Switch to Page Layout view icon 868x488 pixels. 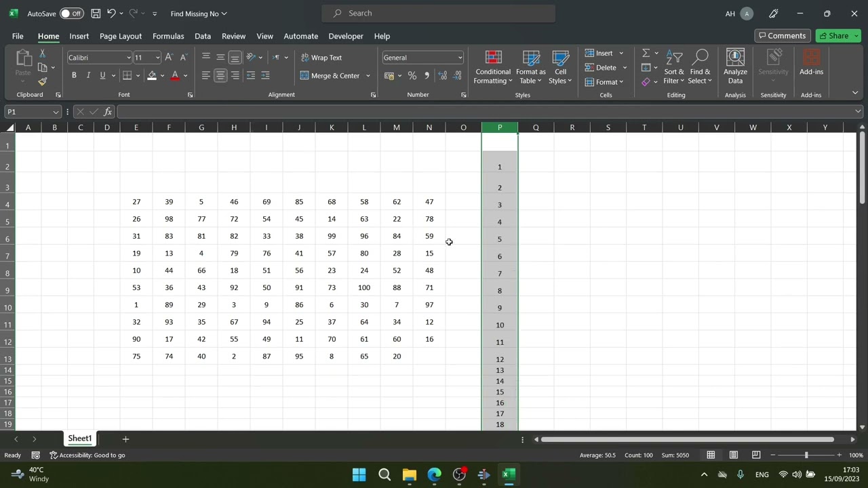click(733, 455)
